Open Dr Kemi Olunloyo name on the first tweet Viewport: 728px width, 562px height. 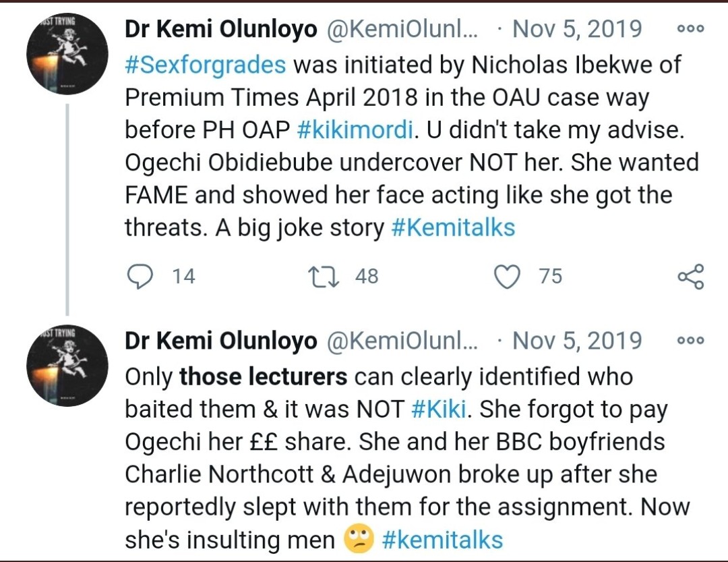(221, 30)
